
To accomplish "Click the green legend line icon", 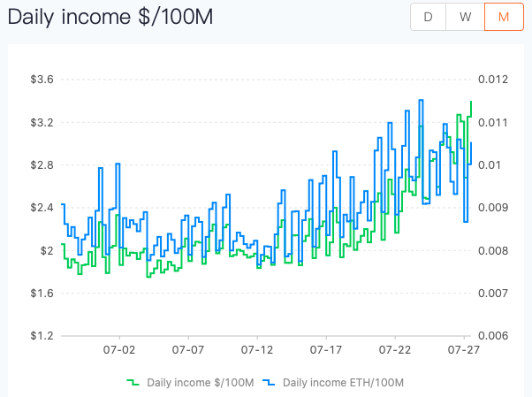I will pyautogui.click(x=133, y=382).
